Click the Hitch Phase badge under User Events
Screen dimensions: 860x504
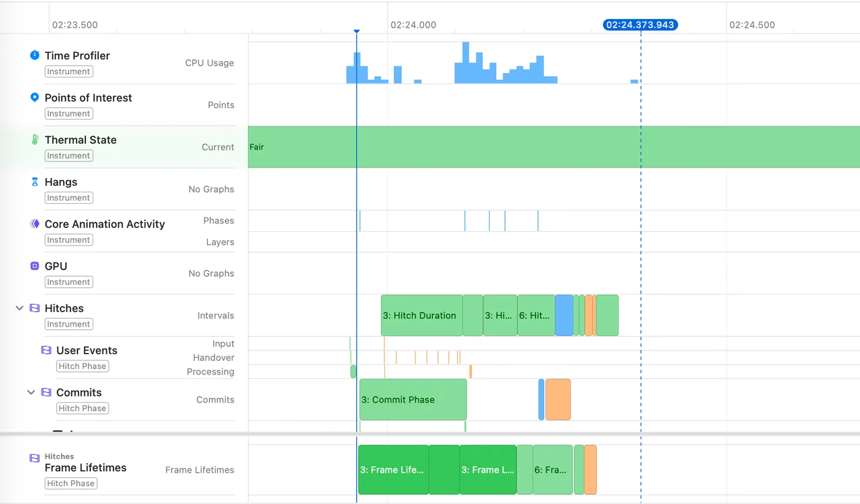click(x=82, y=366)
